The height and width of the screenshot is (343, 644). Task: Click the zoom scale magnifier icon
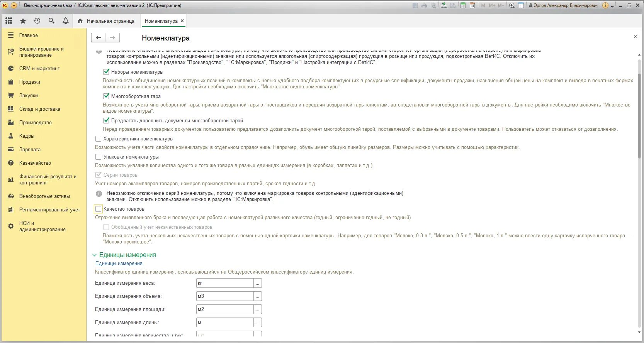(x=512, y=5)
